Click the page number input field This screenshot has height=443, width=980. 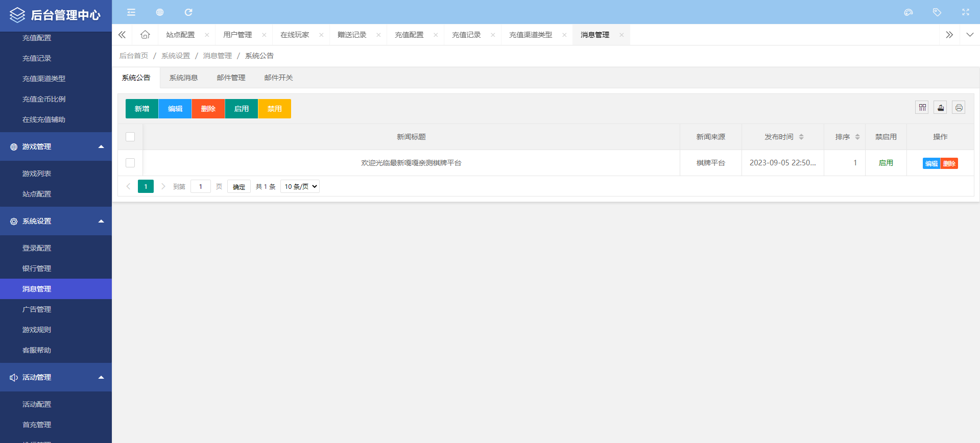pos(201,187)
